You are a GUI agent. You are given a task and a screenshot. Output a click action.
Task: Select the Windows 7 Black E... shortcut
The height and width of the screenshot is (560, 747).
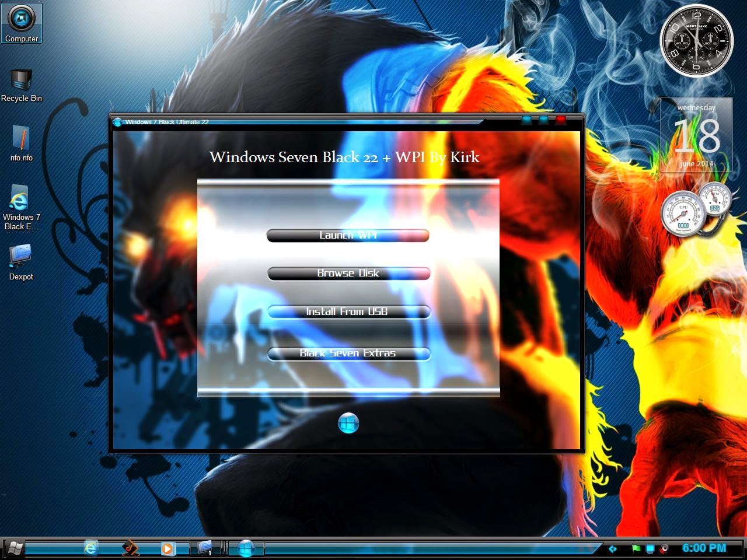pos(21,208)
